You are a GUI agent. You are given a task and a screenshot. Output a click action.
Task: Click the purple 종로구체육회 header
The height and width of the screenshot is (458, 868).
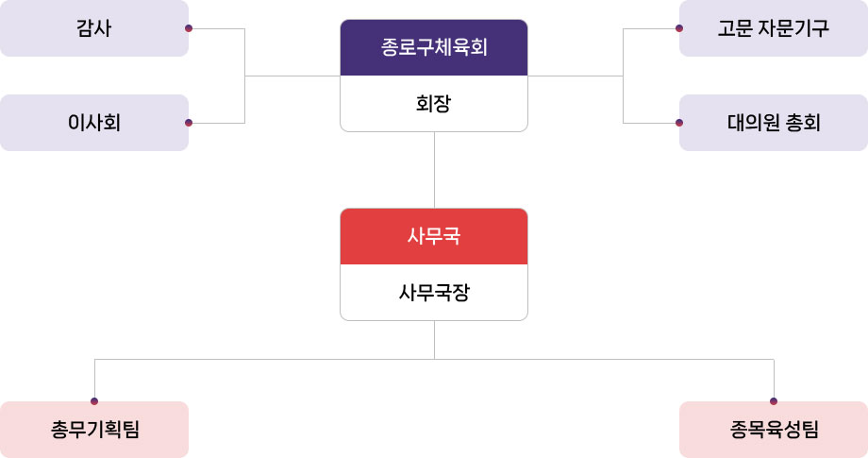[x=434, y=47]
